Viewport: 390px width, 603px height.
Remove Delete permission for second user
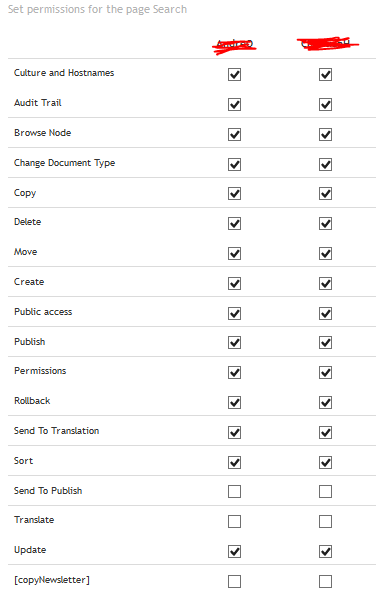click(325, 223)
